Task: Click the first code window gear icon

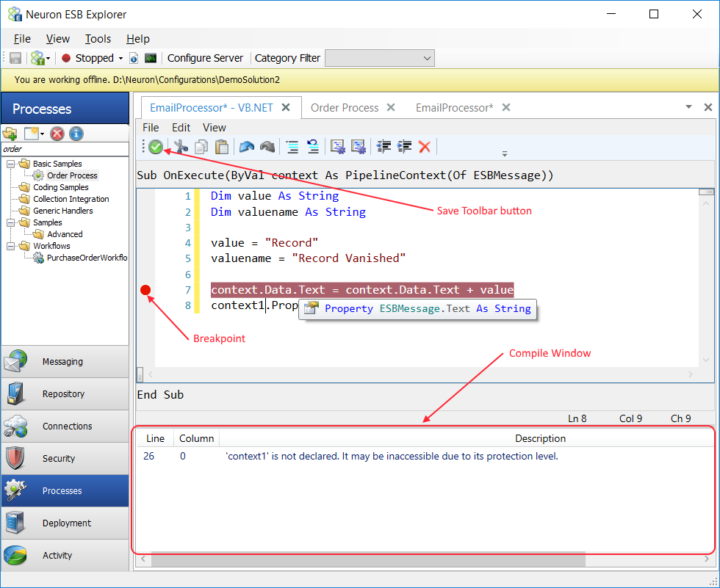Action: pyautogui.click(x=337, y=147)
